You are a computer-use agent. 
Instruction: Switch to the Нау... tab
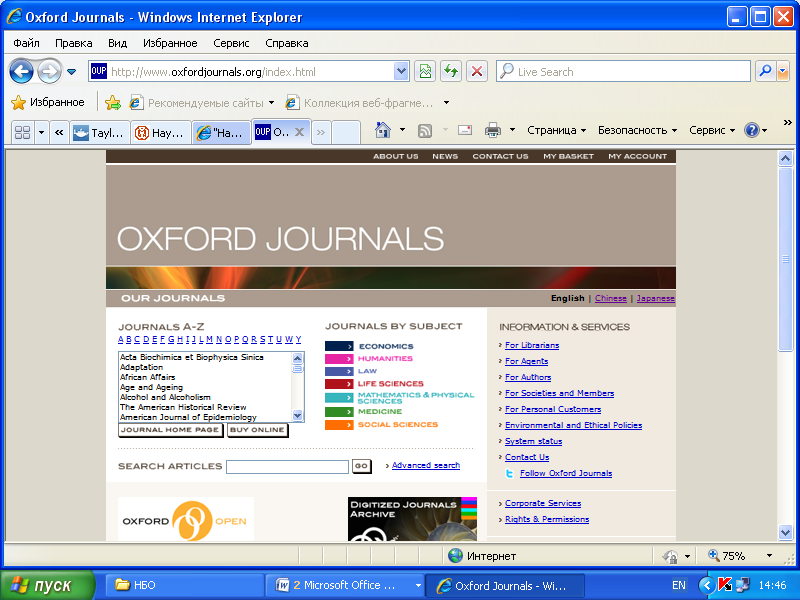(160, 133)
